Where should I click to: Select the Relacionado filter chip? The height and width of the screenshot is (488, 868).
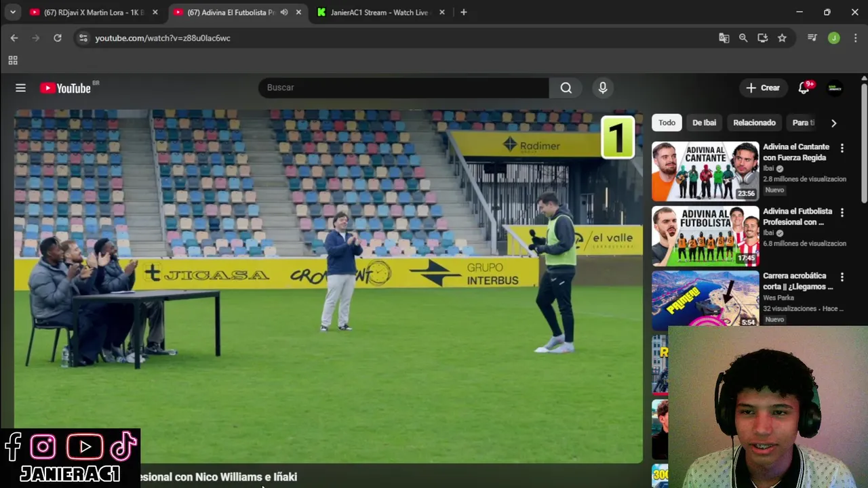(754, 123)
